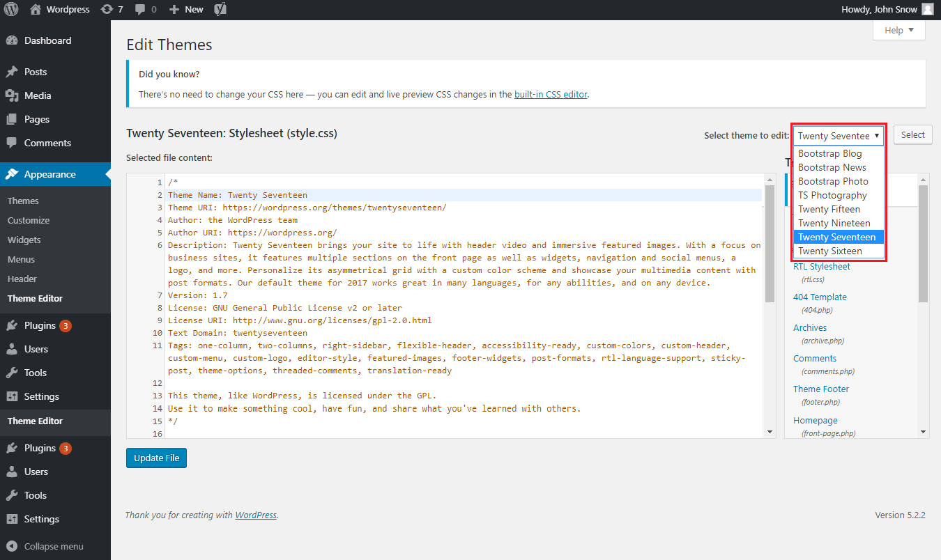
Task: Click the John Snow avatar icon
Action: pos(927,10)
